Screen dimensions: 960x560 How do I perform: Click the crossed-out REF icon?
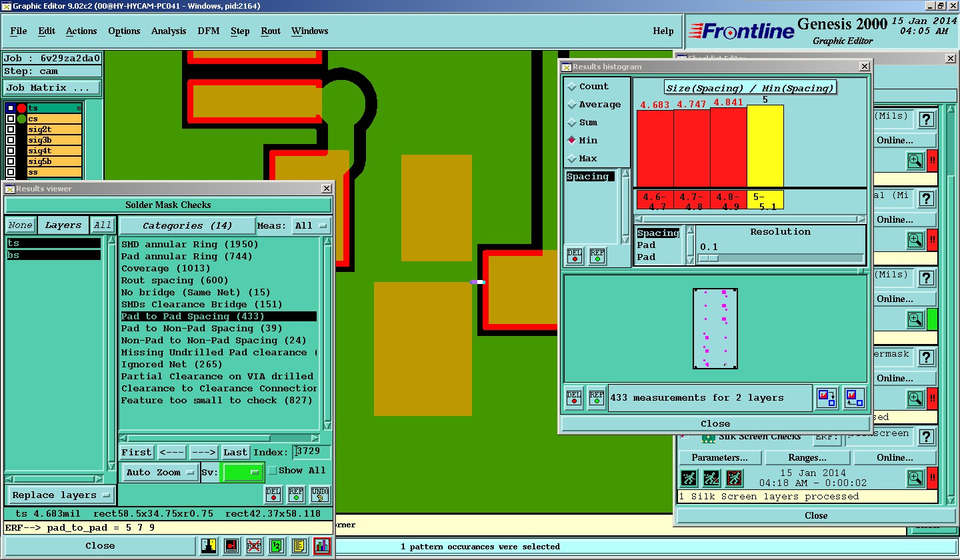point(254,546)
